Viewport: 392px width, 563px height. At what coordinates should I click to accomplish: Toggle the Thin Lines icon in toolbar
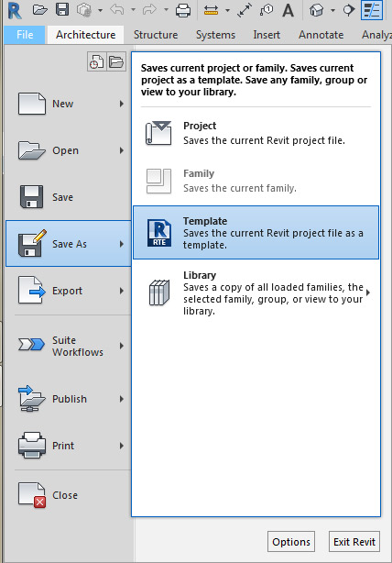click(x=372, y=10)
